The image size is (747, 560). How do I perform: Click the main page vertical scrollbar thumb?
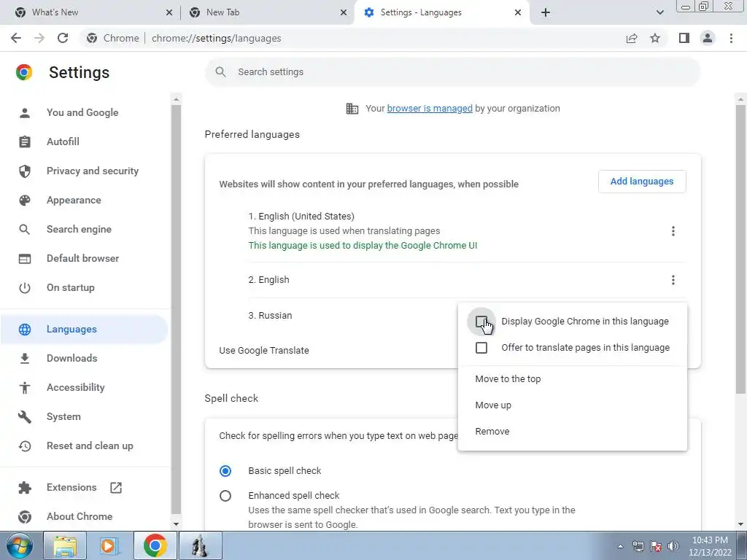740,248
